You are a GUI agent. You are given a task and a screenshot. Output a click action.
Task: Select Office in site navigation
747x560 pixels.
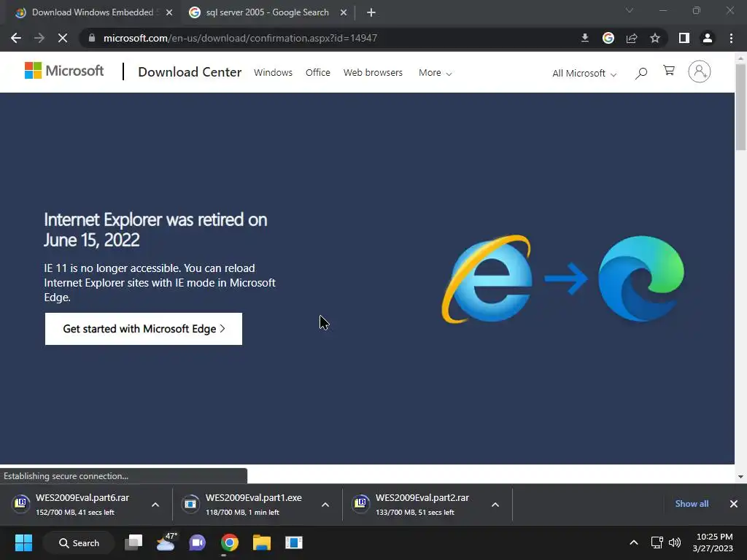point(318,72)
